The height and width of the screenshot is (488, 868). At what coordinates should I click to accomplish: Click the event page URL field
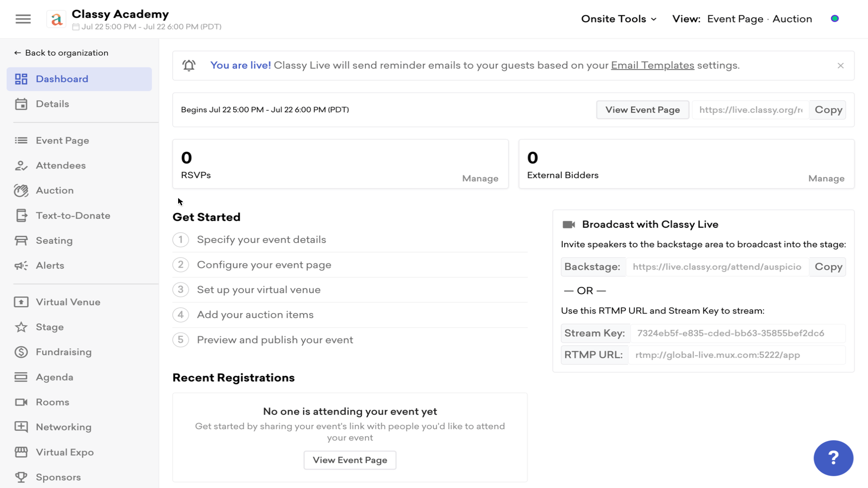coord(750,110)
